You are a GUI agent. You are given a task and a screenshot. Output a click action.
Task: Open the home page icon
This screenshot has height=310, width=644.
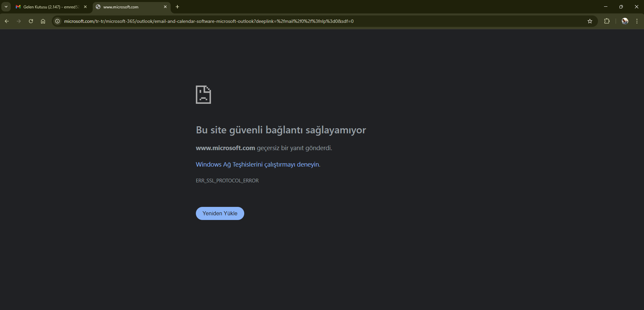[x=43, y=21]
